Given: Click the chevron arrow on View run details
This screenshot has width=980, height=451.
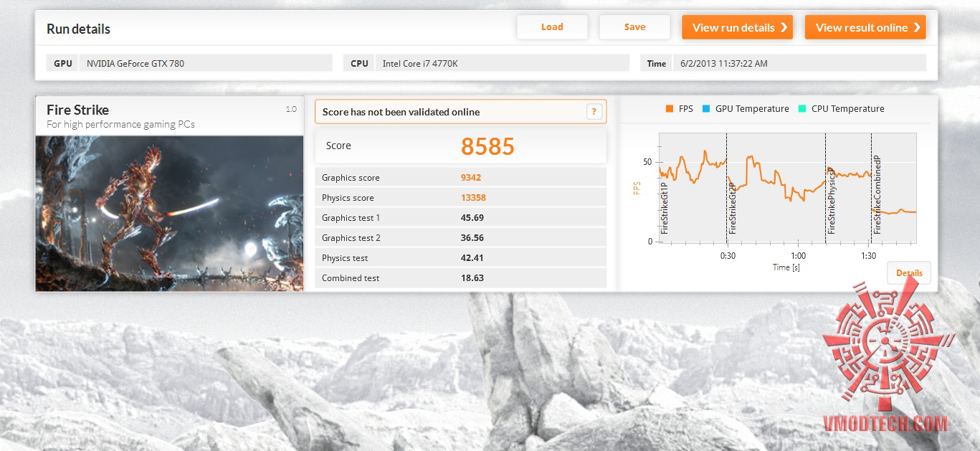Looking at the screenshot, I should click(784, 27).
